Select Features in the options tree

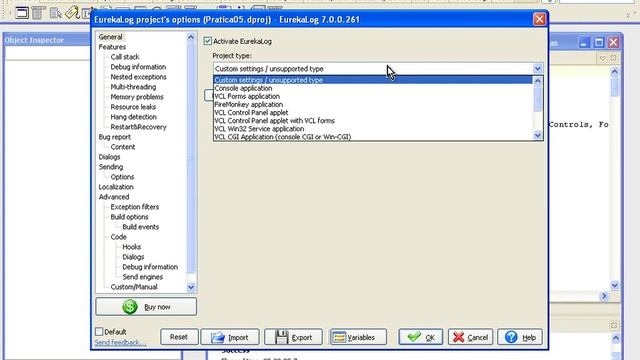[x=112, y=47]
